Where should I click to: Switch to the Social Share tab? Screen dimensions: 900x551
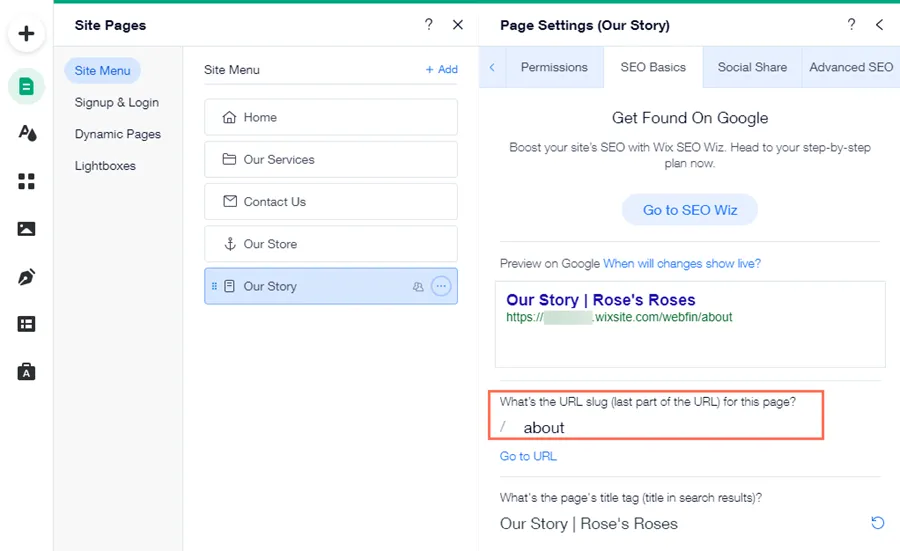pyautogui.click(x=752, y=67)
